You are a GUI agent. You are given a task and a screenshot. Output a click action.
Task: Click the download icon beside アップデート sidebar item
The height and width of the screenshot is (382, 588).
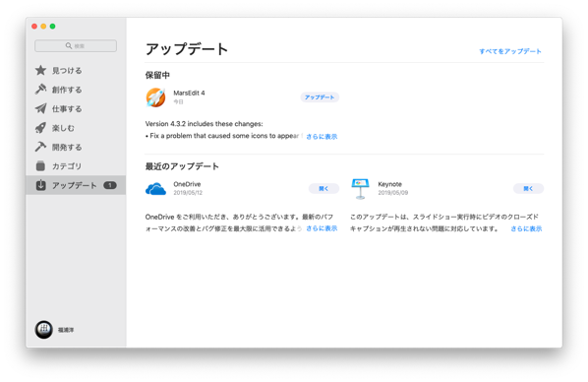point(40,185)
